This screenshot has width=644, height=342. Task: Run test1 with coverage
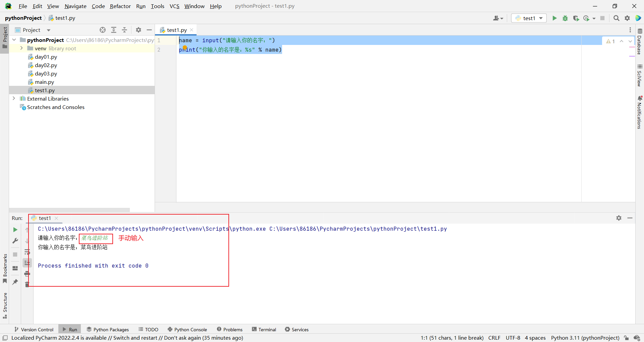click(576, 18)
